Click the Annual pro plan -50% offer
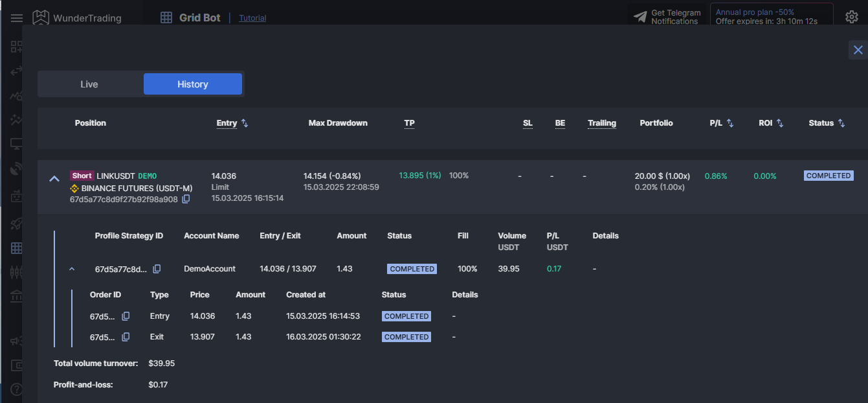This screenshot has height=403, width=868. (771, 16)
